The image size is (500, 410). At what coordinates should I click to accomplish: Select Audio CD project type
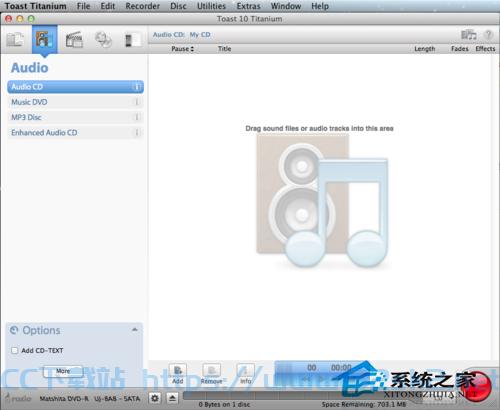coord(75,87)
